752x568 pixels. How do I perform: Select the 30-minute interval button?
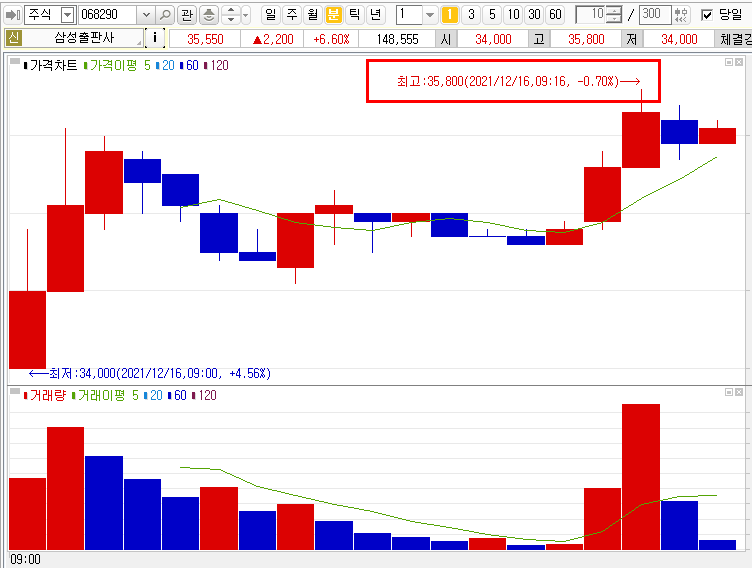pos(534,15)
